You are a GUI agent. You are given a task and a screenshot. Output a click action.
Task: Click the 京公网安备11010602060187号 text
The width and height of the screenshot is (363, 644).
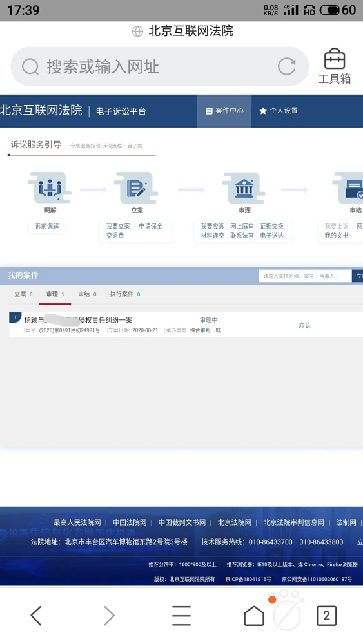(317, 579)
